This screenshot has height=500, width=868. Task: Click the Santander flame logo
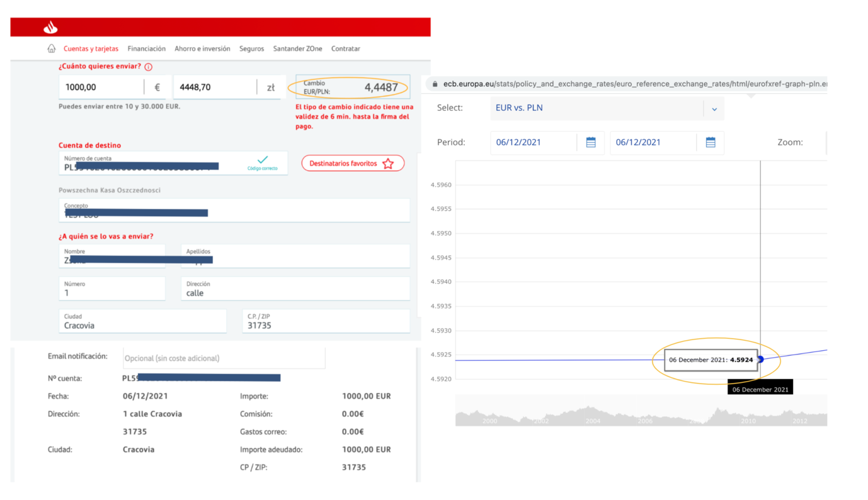50,27
